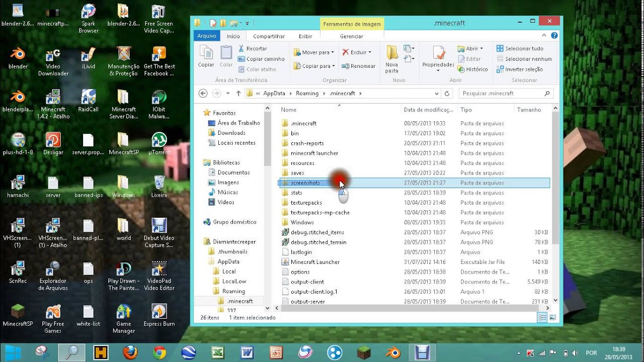Create a new folder with Nova pasta
Viewport: 644px width, 362px height.
pos(392,59)
